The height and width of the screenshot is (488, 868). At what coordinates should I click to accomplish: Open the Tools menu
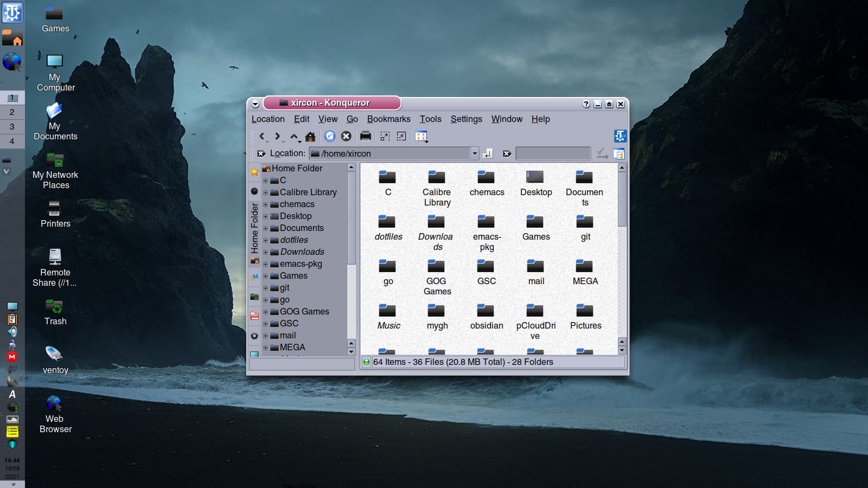(x=430, y=119)
